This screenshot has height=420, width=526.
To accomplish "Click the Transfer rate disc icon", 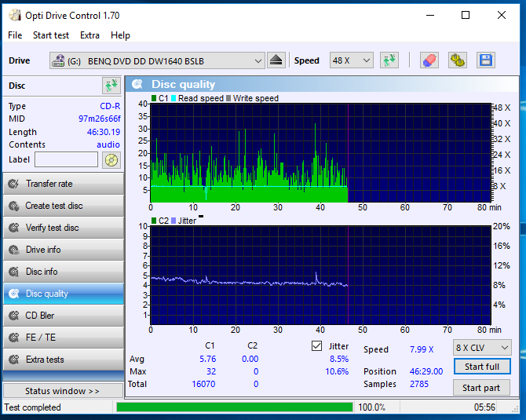I will click(x=14, y=184).
